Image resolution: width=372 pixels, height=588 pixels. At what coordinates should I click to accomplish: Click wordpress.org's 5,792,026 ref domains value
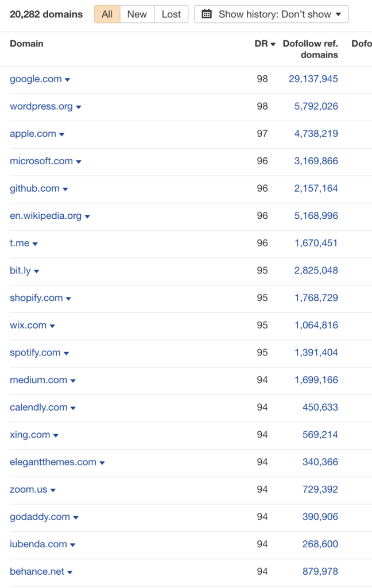click(x=316, y=106)
